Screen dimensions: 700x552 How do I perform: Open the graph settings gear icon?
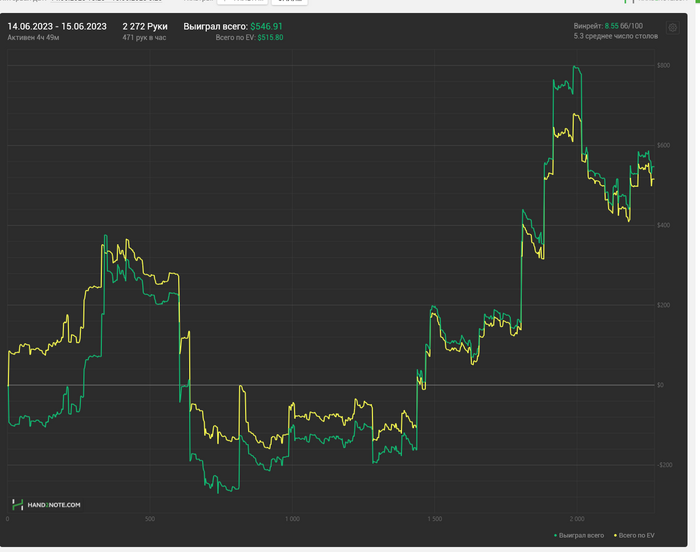tap(673, 28)
